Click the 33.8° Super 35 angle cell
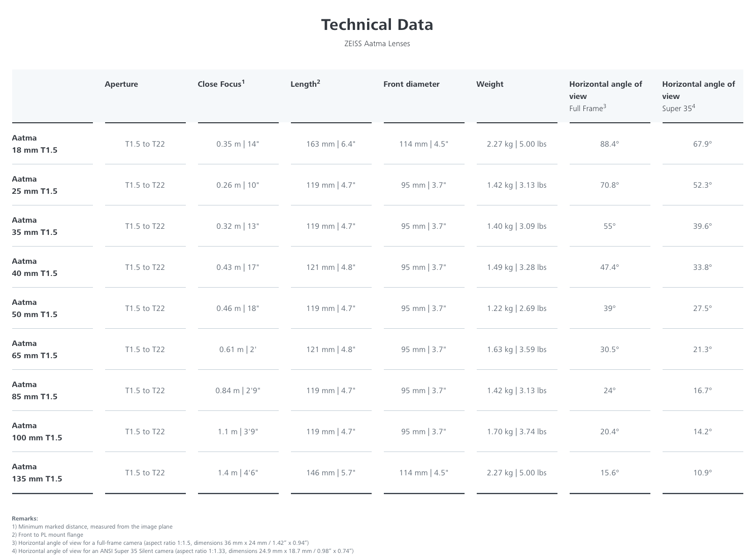 click(702, 267)
